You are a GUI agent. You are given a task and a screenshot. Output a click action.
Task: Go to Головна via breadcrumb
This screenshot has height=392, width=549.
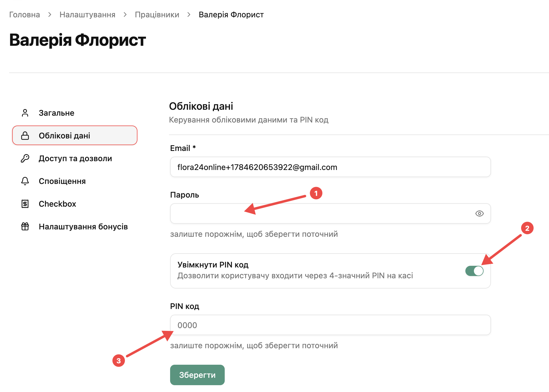[x=24, y=14]
